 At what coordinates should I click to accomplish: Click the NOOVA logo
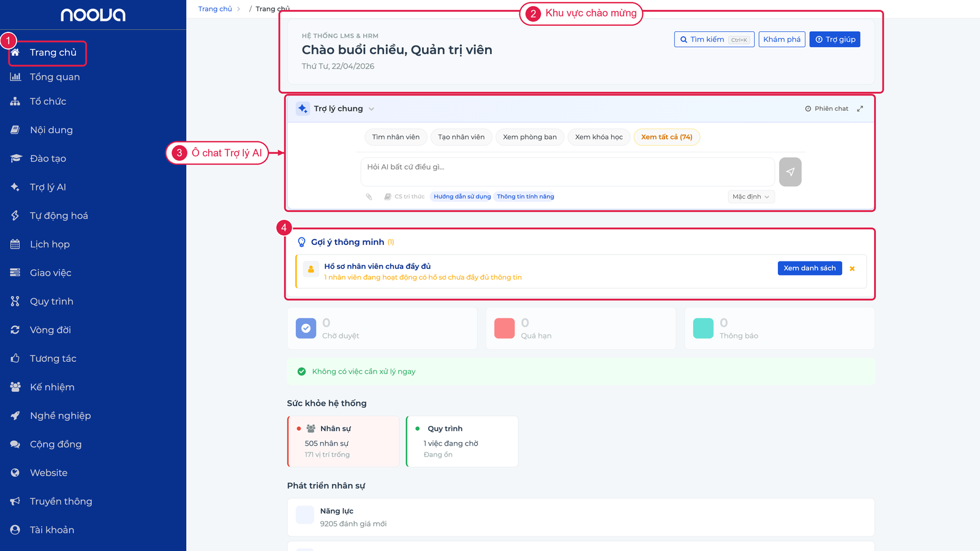pyautogui.click(x=93, y=15)
